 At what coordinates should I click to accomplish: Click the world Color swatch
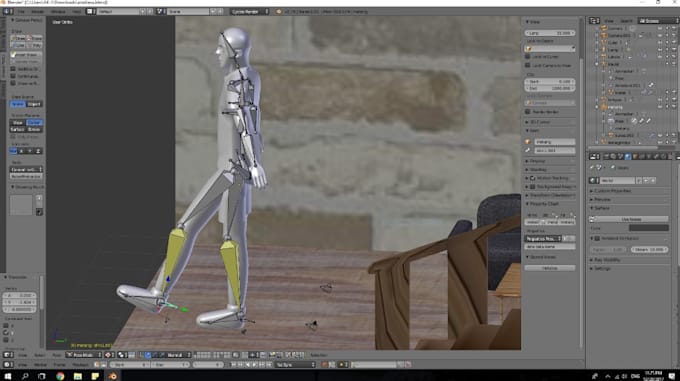(x=648, y=228)
